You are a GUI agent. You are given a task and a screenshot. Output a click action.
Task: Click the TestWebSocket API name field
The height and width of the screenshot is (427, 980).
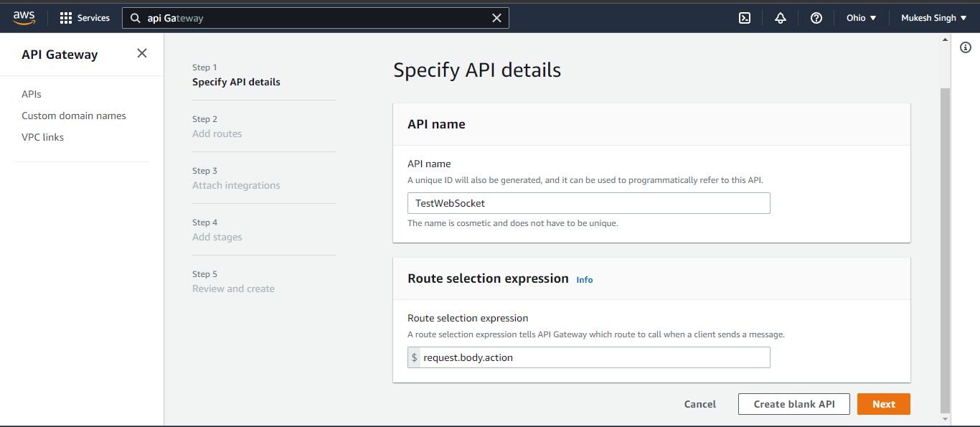(588, 203)
